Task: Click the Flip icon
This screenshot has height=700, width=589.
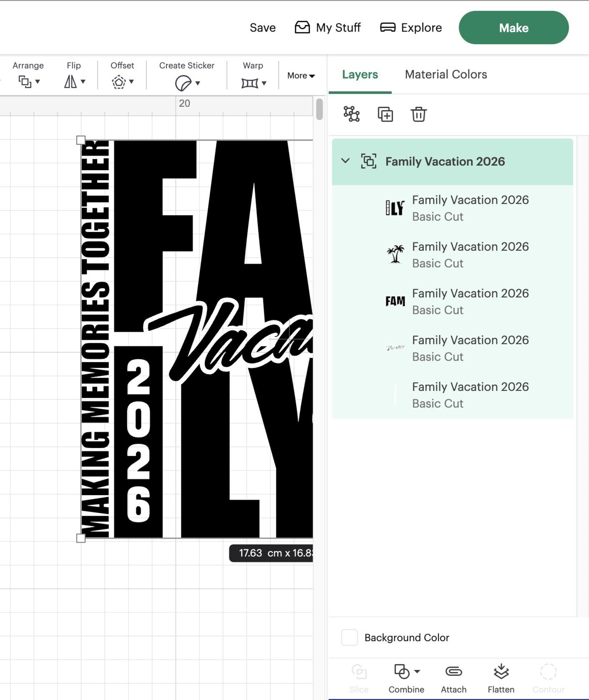Action: pyautogui.click(x=70, y=82)
